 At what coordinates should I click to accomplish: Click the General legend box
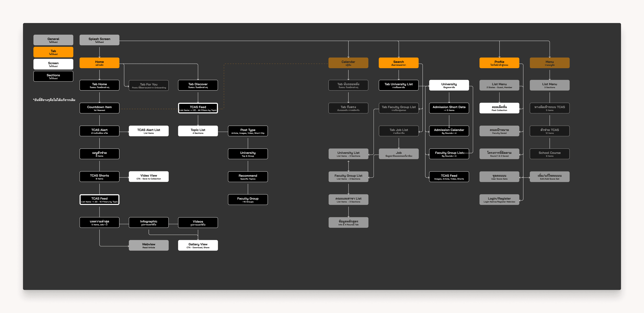pos(53,40)
